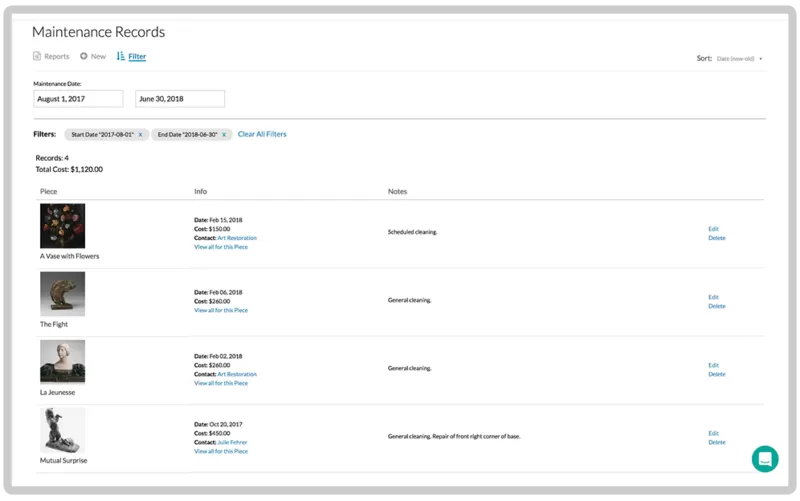Click the A Vase with Flowers title

tap(69, 256)
